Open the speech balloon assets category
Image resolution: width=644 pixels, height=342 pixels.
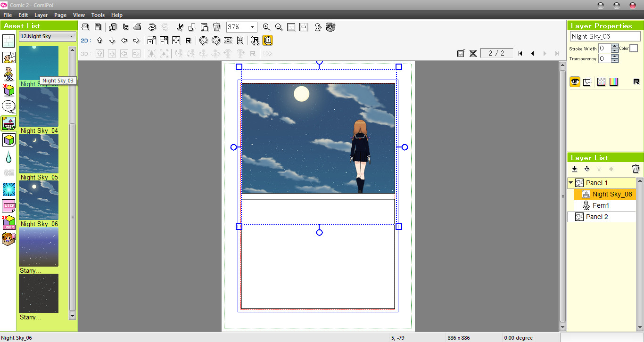click(8, 106)
